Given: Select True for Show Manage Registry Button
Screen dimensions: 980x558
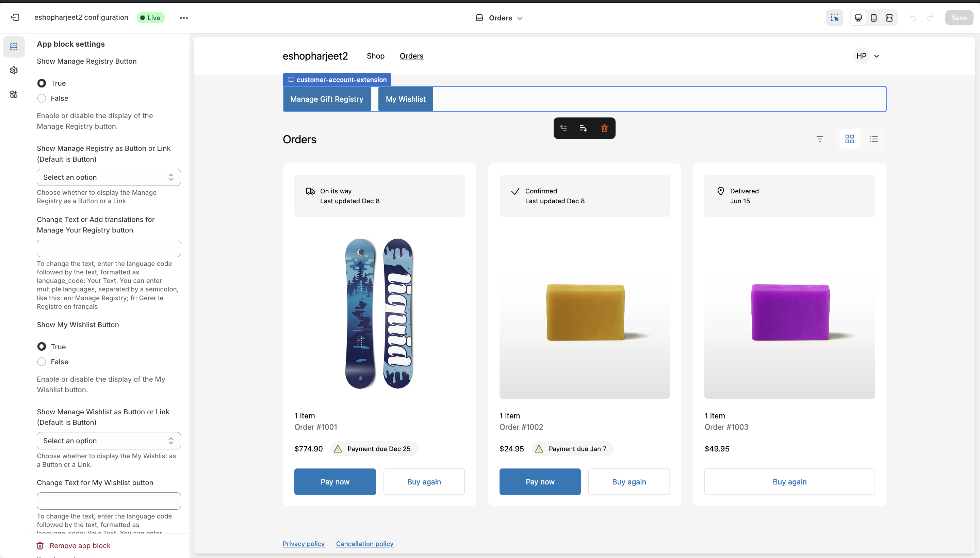Looking at the screenshot, I should coord(42,83).
